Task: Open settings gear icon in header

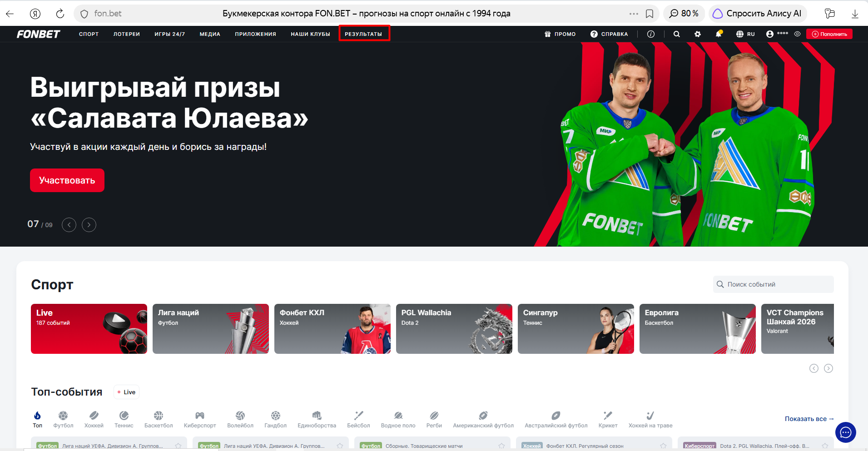Action: [698, 34]
